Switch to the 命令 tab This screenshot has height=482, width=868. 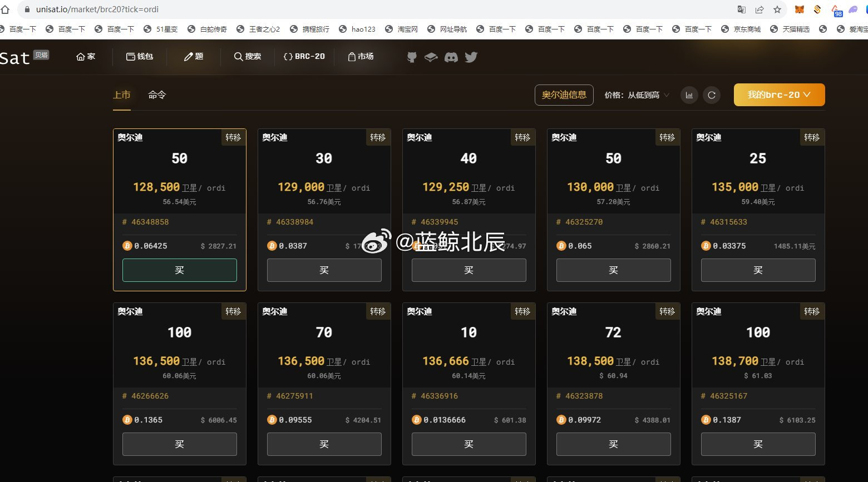click(157, 95)
